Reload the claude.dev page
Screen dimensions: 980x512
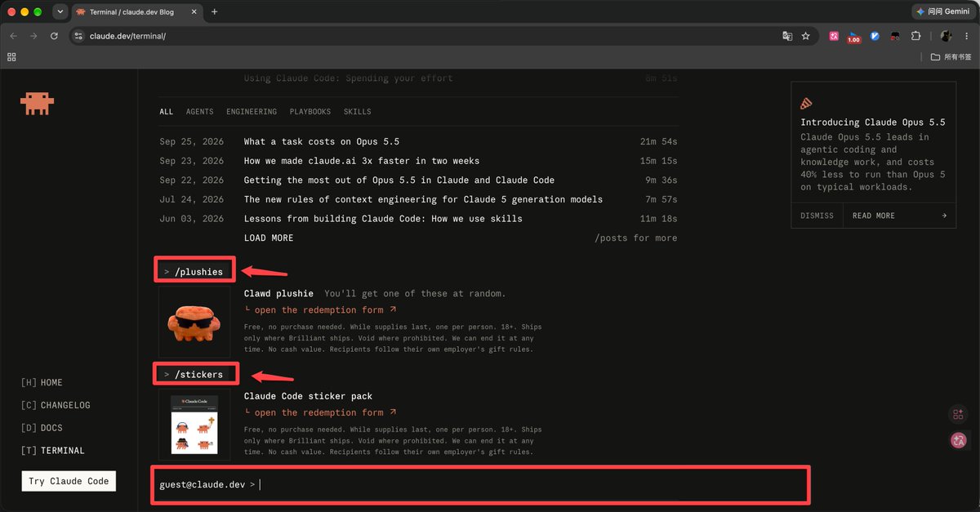54,36
